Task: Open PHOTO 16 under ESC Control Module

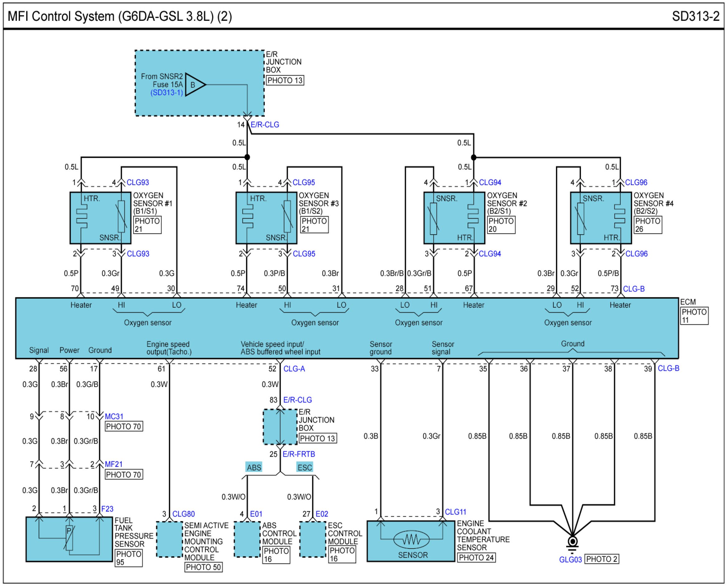Action: point(342,555)
